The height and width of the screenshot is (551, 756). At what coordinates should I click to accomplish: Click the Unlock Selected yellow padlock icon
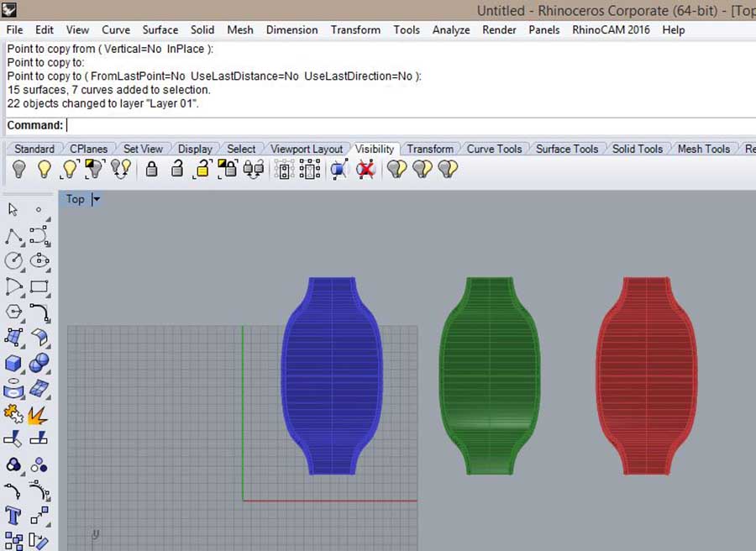(x=202, y=169)
